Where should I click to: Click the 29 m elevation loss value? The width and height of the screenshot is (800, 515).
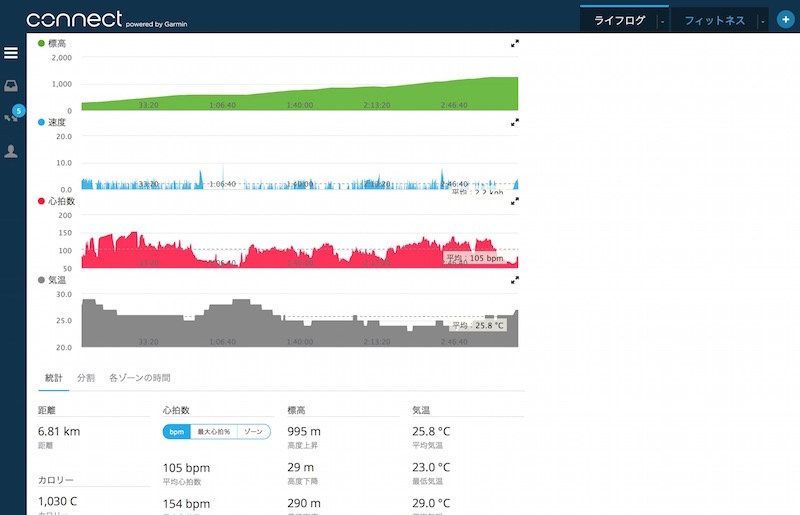tap(301, 467)
